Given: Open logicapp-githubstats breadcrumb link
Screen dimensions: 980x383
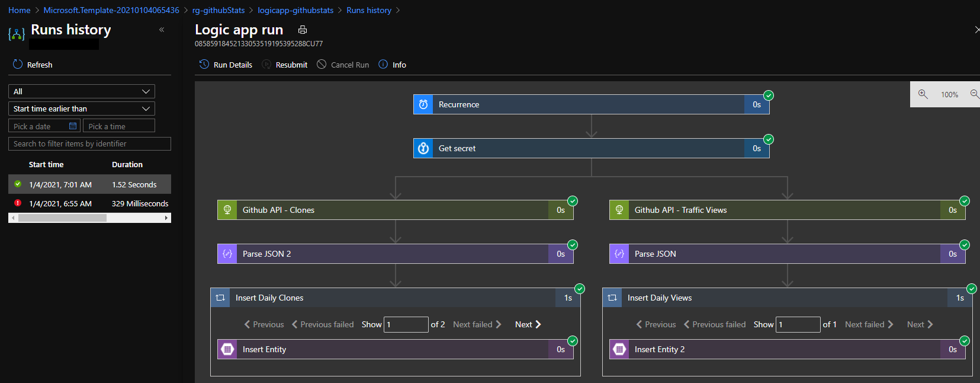Looking at the screenshot, I should pyautogui.click(x=295, y=10).
